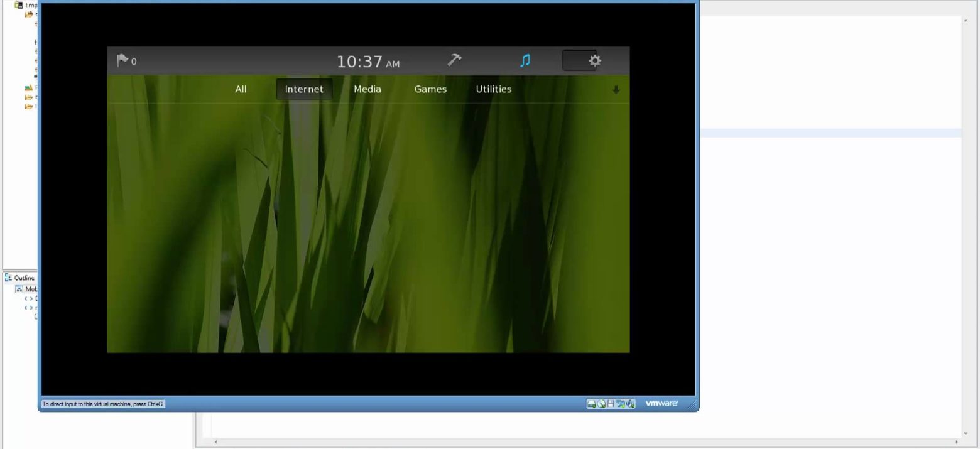Tap the blue music note icon
This screenshot has height=449, width=980.
pos(525,60)
